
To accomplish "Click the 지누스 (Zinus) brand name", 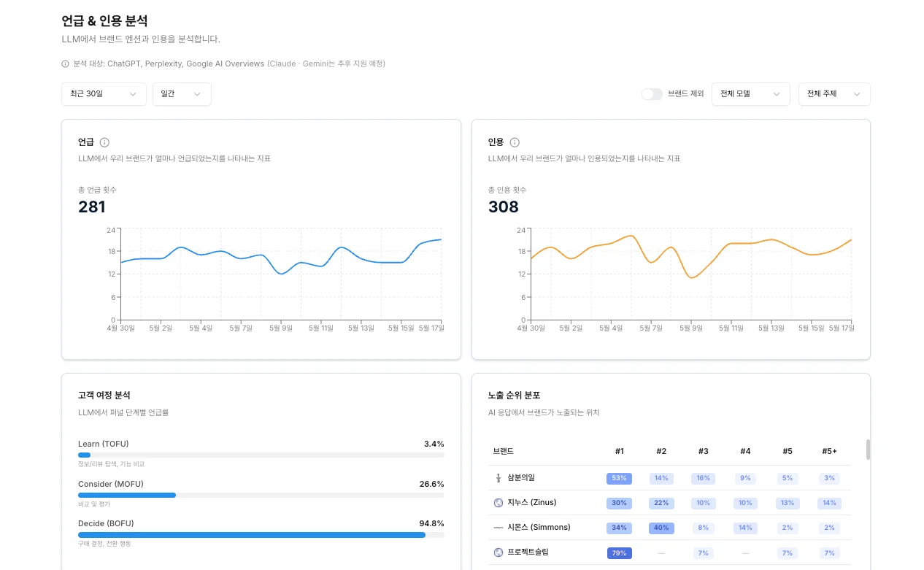I will 532,503.
